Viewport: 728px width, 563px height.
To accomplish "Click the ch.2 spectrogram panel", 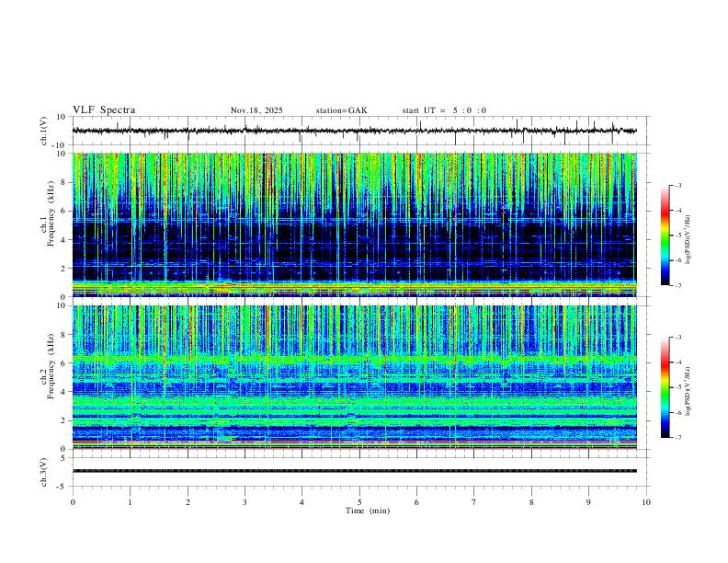I will [354, 377].
